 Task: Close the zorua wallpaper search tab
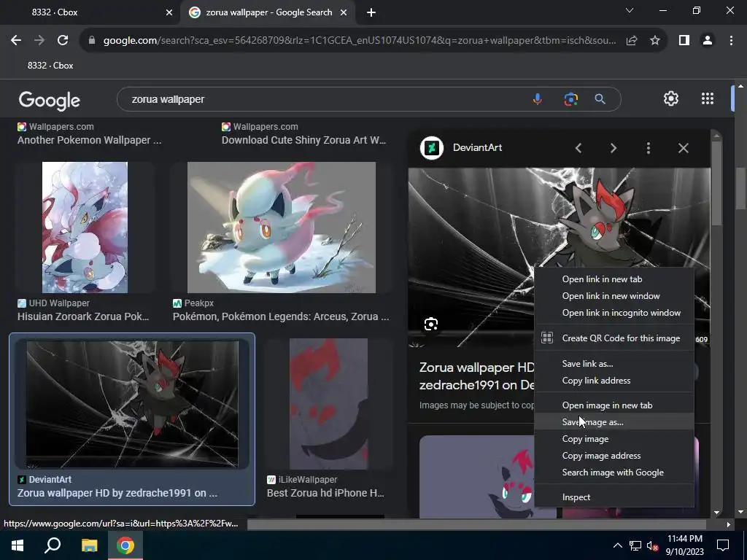344,12
